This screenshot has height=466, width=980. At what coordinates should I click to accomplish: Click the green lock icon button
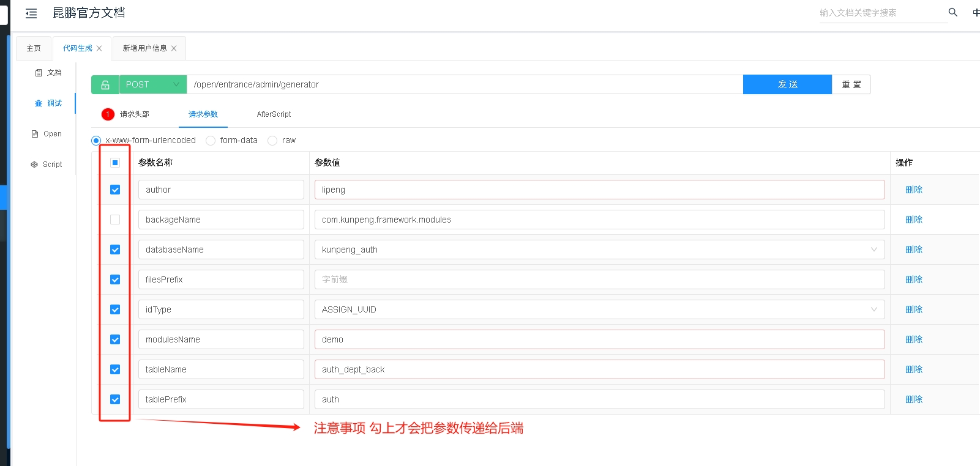pyautogui.click(x=105, y=84)
